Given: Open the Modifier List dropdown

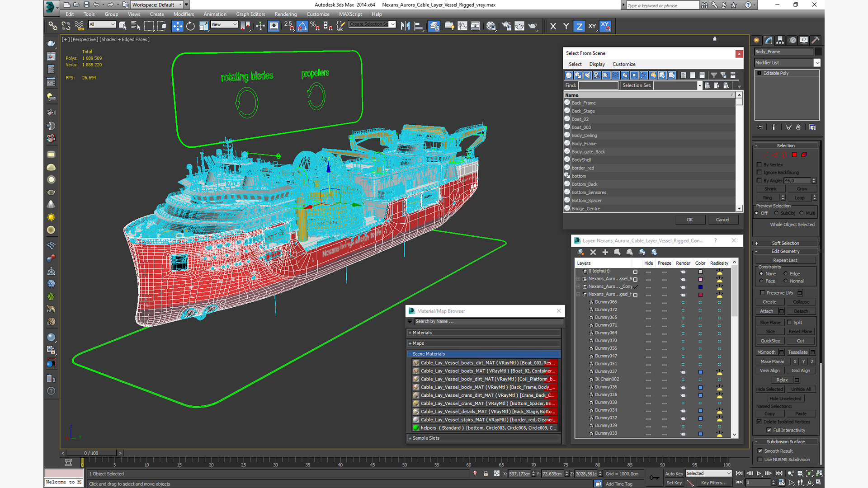Looking at the screenshot, I should (x=817, y=63).
